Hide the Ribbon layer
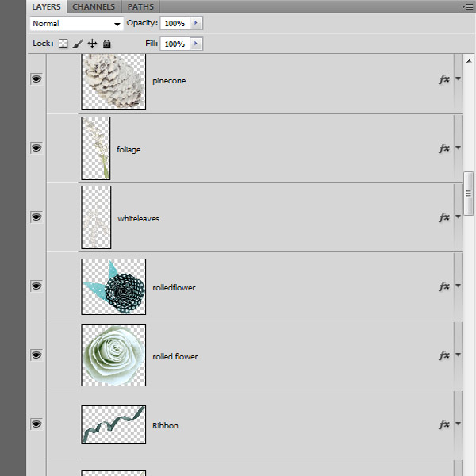The image size is (476, 476). 36,424
